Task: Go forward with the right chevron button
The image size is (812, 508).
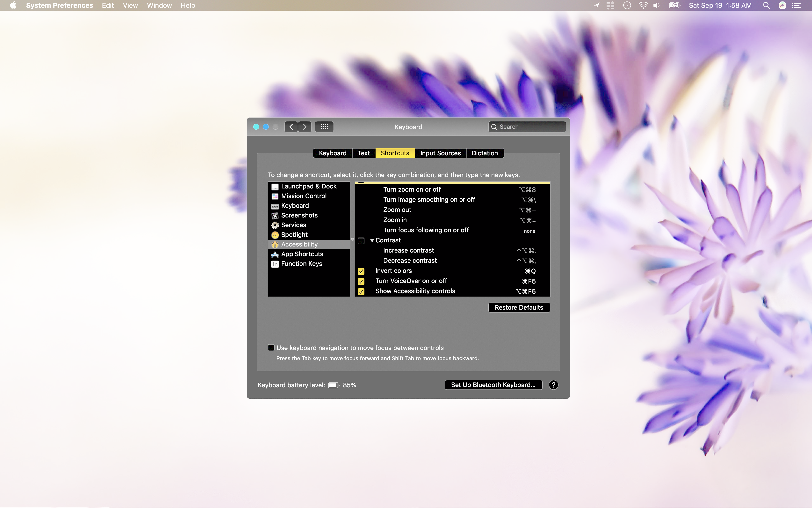Action: 305,127
